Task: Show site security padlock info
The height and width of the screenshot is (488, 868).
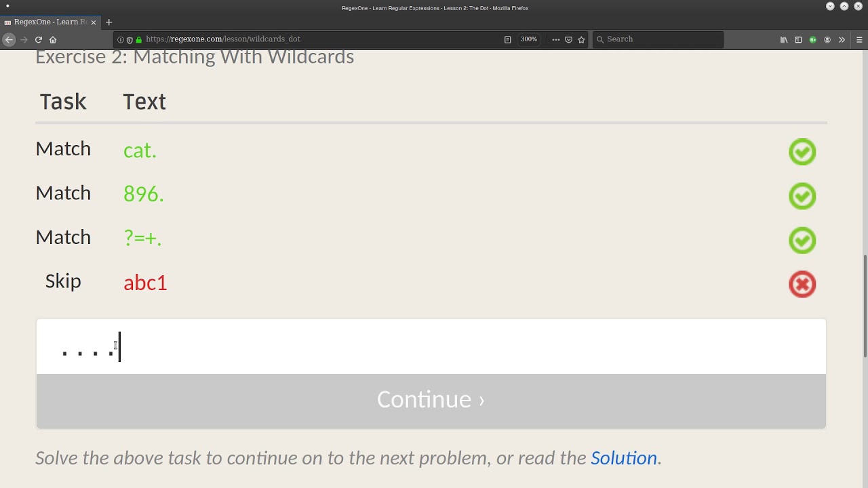Action: tap(139, 40)
